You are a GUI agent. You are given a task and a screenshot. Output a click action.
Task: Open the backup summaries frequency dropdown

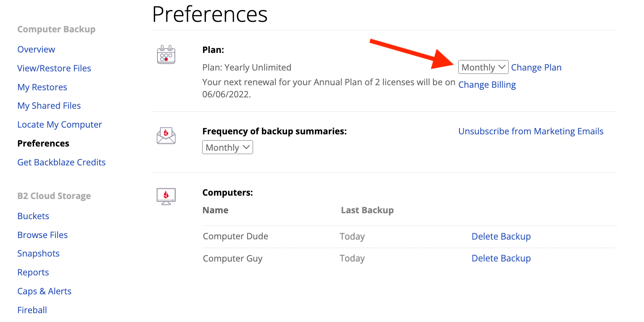227,147
